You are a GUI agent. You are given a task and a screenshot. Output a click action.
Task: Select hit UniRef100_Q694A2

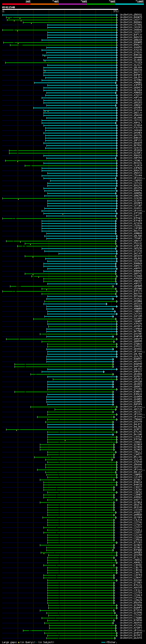pos(131,349)
